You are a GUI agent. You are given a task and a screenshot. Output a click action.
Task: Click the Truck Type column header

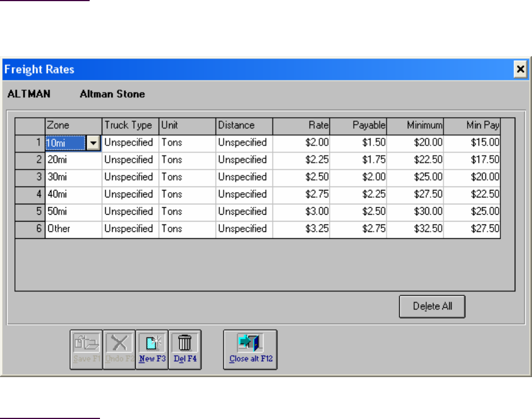[x=130, y=125]
